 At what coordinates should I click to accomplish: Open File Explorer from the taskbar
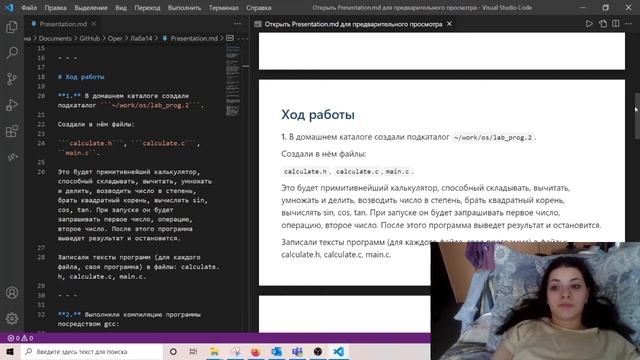[x=214, y=351]
